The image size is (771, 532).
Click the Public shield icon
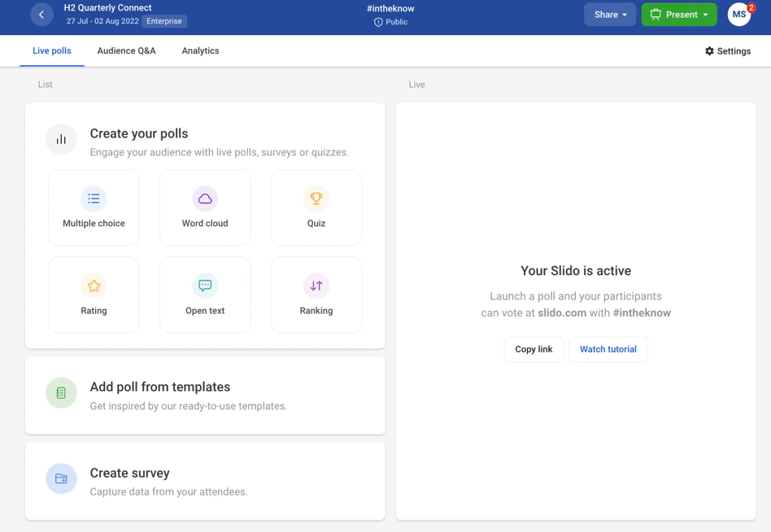[x=378, y=22]
